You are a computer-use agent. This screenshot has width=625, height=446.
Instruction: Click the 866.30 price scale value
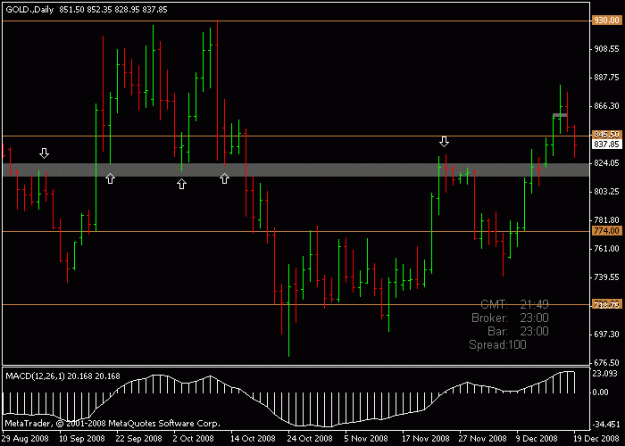pyautogui.click(x=606, y=106)
